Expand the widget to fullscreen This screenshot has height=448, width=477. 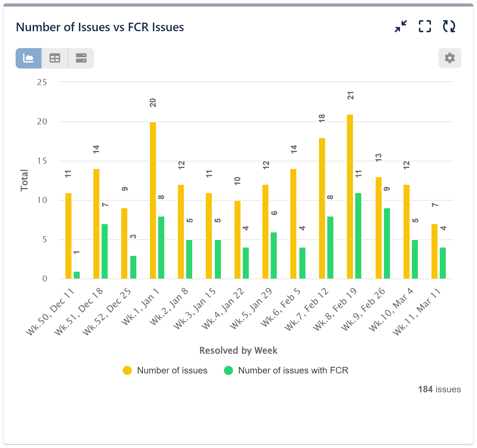pos(425,26)
